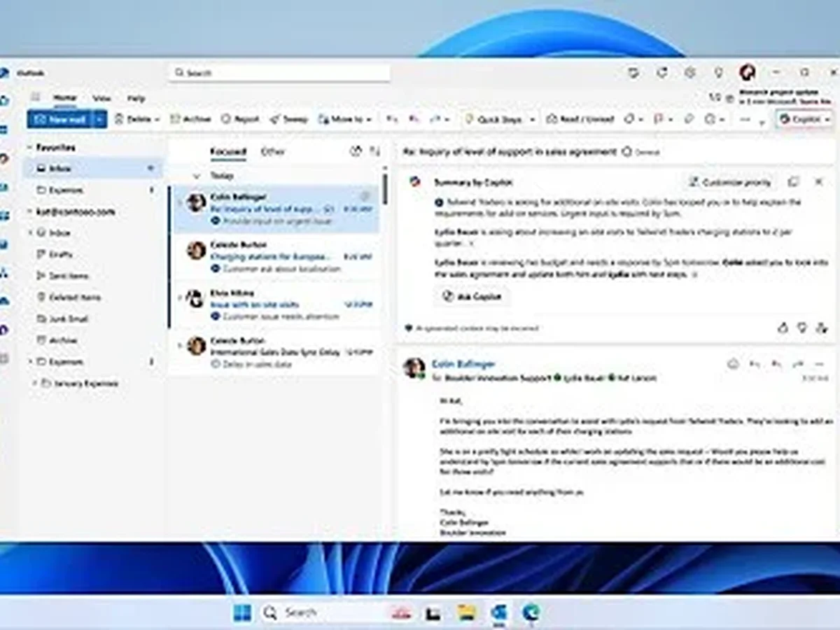Screen dimensions: 840x630
Task: Open Colin Ballinger's email in message list
Action: (274, 209)
